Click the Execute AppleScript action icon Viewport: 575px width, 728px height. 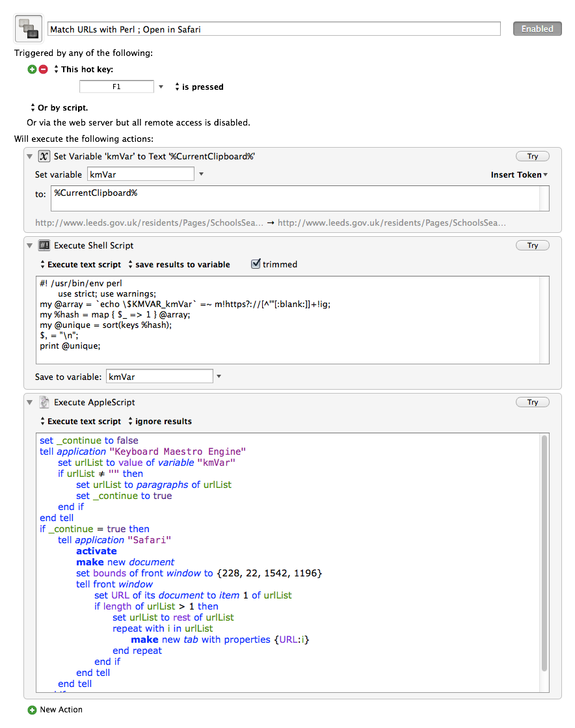tap(44, 402)
